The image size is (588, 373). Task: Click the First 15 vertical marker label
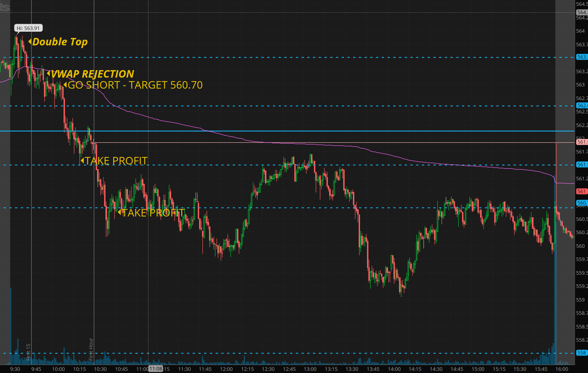[28, 352]
